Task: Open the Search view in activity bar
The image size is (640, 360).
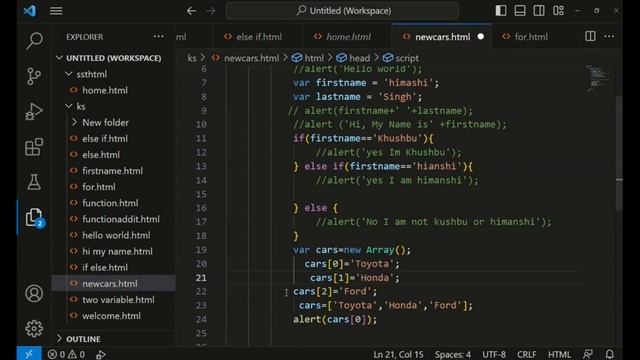Action: coord(34,40)
